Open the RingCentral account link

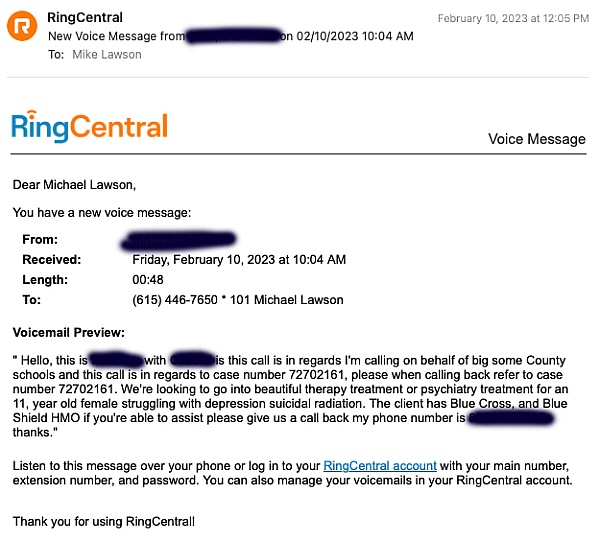pyautogui.click(x=380, y=465)
